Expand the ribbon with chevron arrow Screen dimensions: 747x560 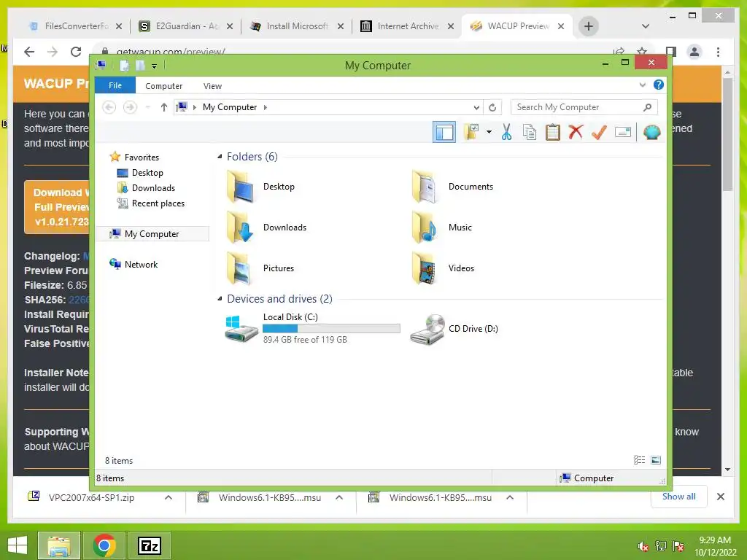[x=642, y=85]
